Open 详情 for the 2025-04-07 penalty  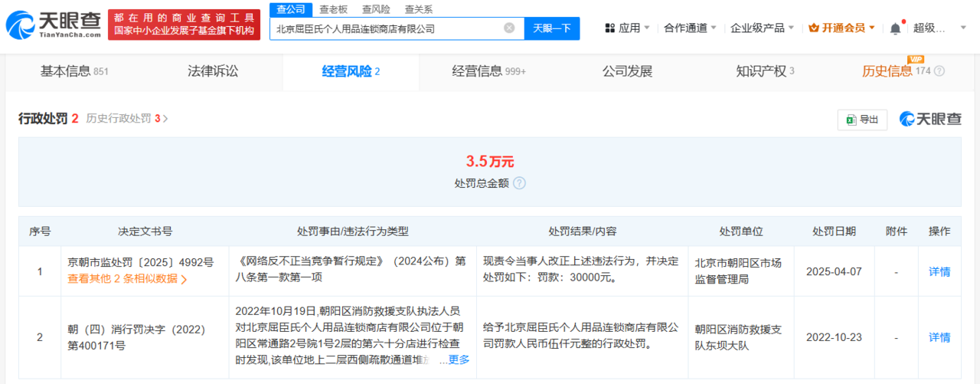(x=939, y=271)
